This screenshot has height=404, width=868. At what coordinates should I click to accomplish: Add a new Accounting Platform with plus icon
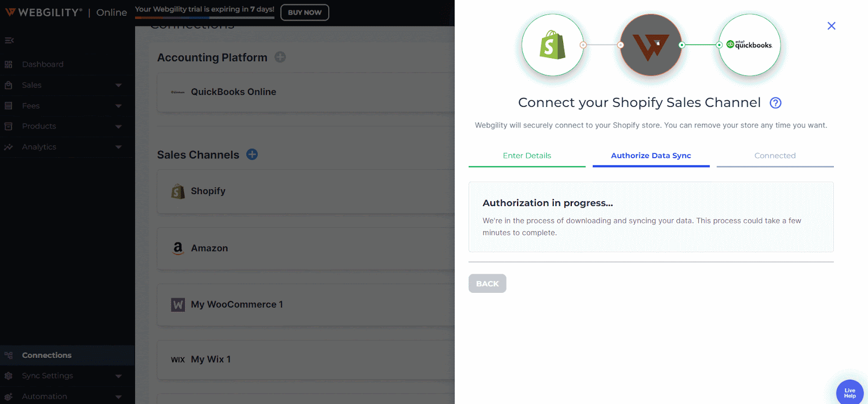coord(280,57)
